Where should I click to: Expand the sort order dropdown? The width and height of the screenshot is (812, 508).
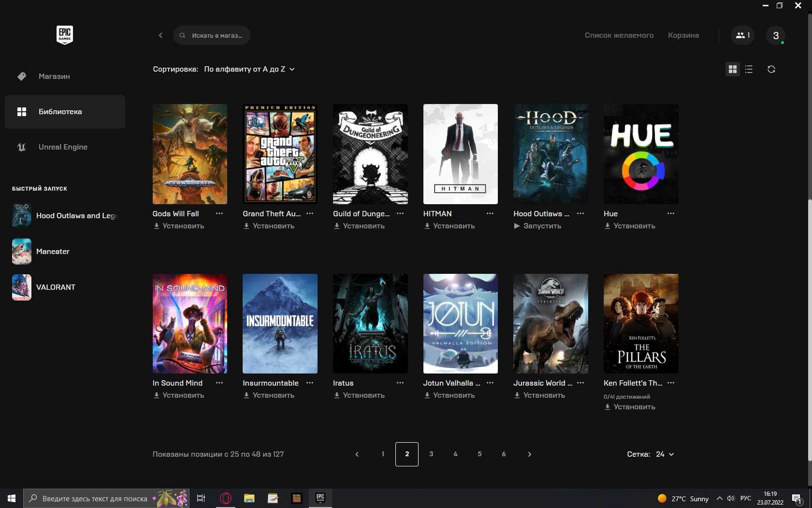pyautogui.click(x=249, y=69)
